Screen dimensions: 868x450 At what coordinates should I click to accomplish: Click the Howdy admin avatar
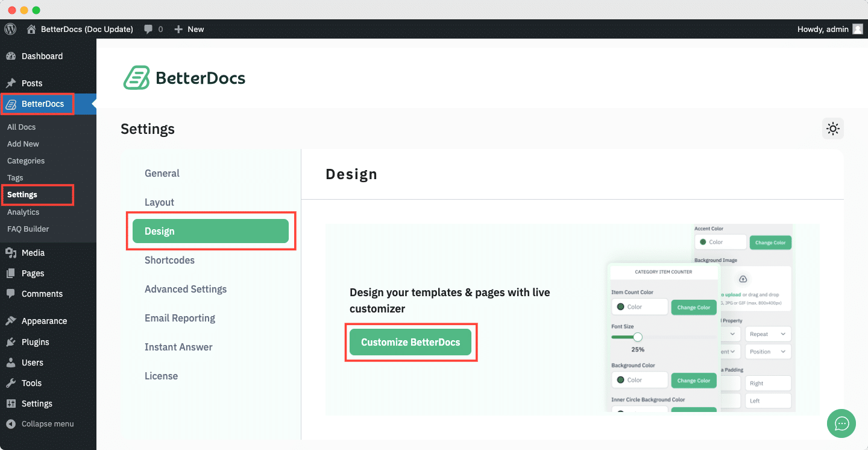[857, 28]
